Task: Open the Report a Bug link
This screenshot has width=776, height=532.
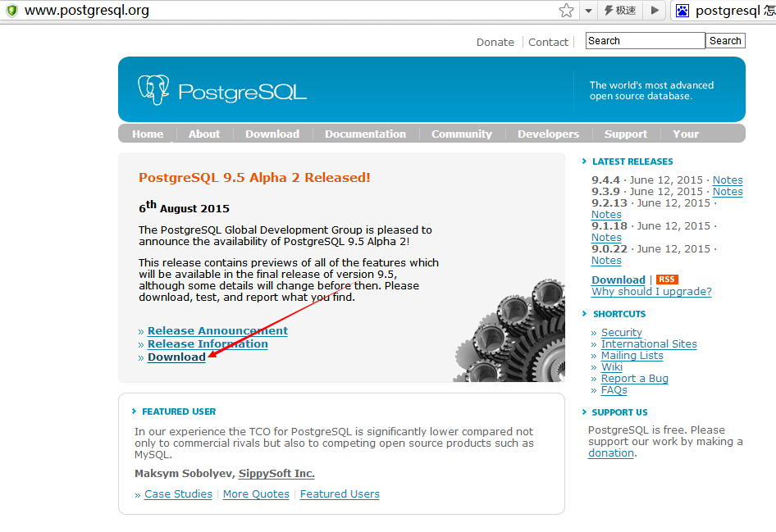Action: pyautogui.click(x=634, y=379)
